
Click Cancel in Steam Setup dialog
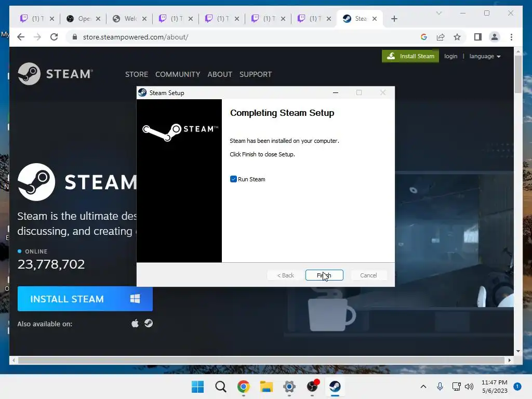[368, 275]
